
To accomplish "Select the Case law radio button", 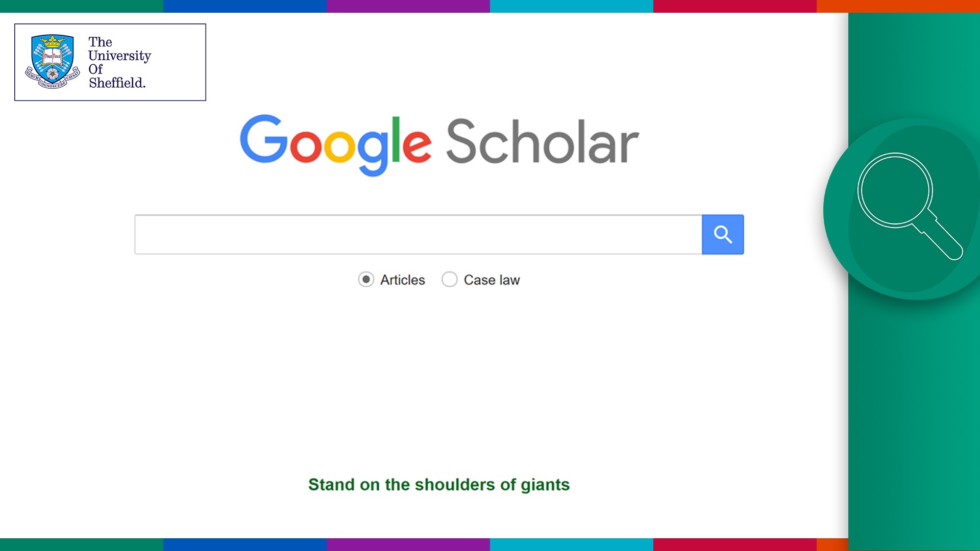I will (x=450, y=280).
